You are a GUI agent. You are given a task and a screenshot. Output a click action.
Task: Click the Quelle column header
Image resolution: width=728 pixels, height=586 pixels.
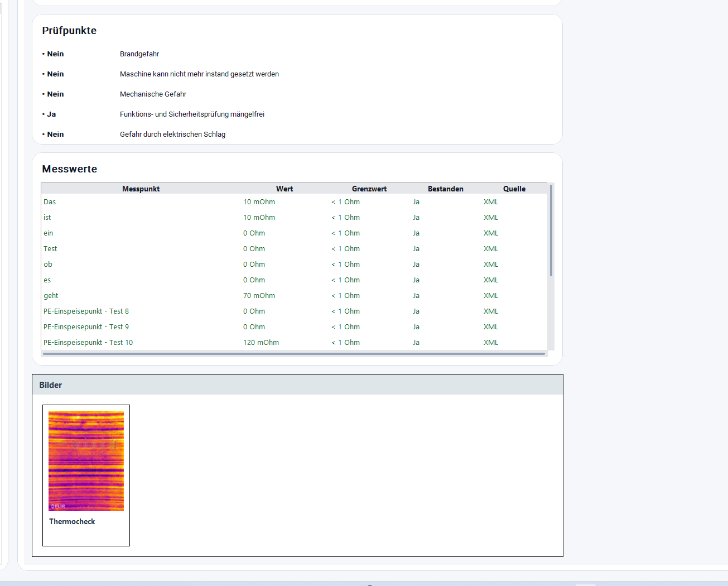(x=514, y=189)
